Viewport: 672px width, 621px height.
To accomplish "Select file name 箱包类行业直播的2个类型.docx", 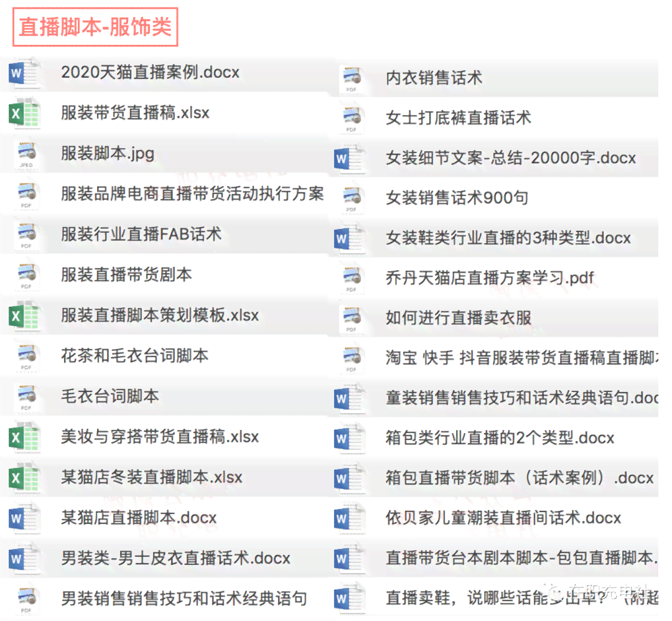I will tap(500, 438).
